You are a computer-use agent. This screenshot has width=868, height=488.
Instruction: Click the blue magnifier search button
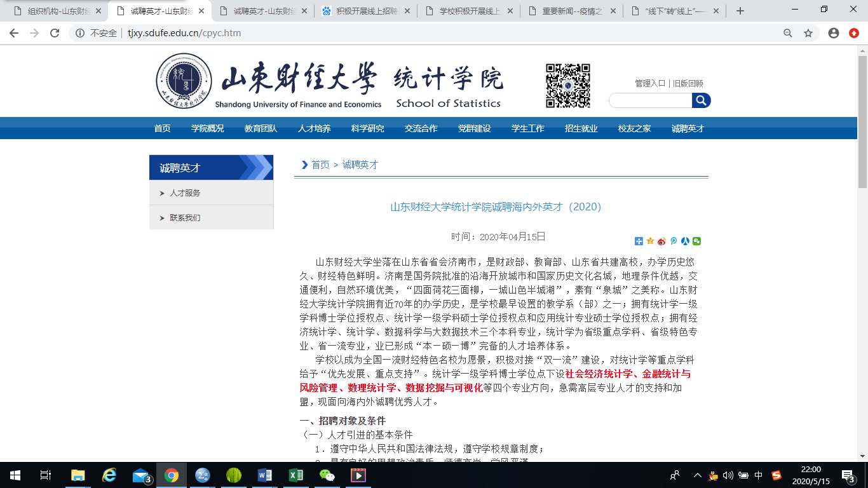coord(701,100)
